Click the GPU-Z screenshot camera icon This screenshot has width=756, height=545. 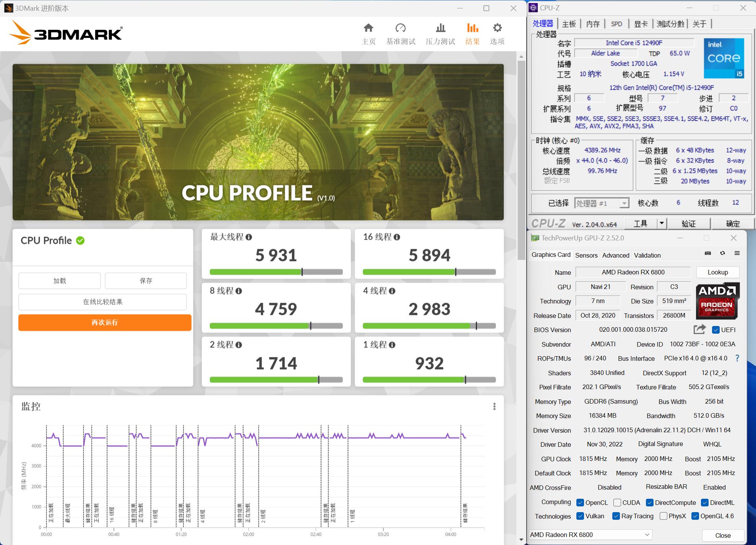click(708, 253)
